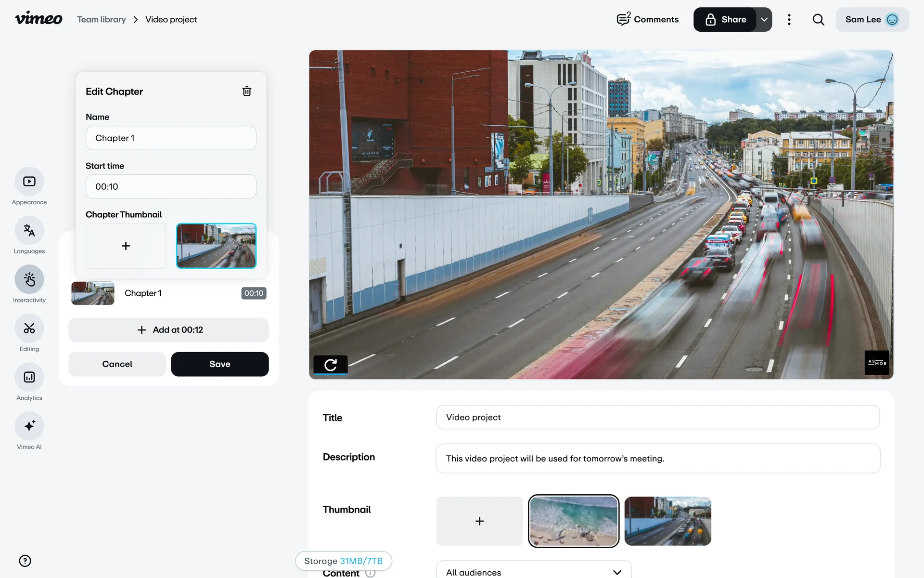Select the ocean beach video thumbnail

573,521
